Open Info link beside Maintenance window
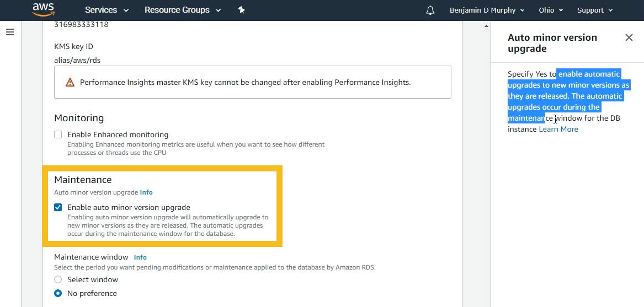Screen dimensions: 644x307 pos(140,257)
